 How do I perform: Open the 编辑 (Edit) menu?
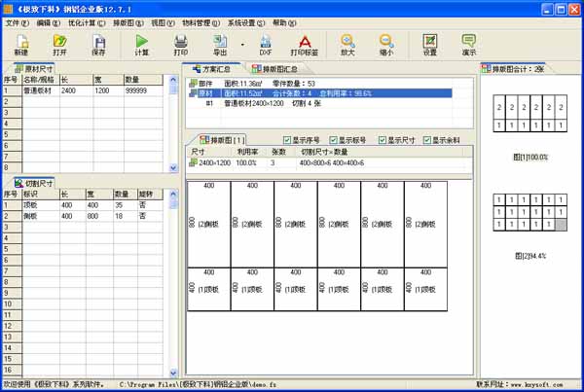49,23
